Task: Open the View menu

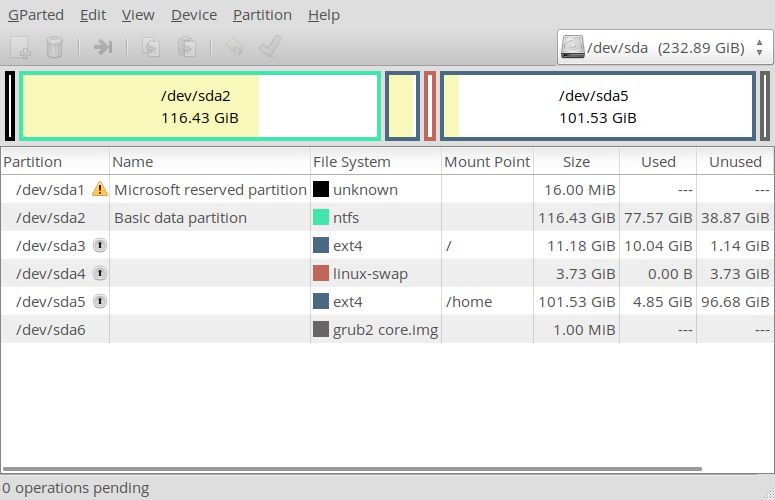Action: [138, 15]
